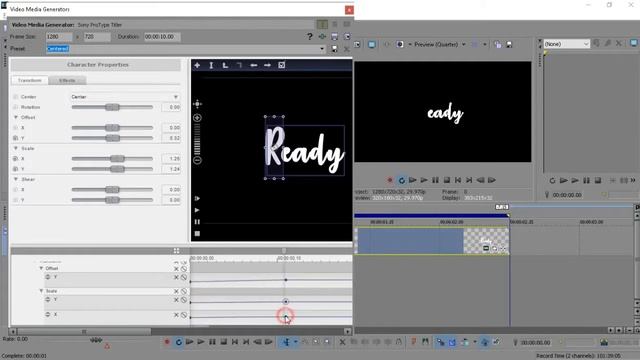
Task: Open the Preview (Quarter) quality dropdown
Action: (464, 44)
